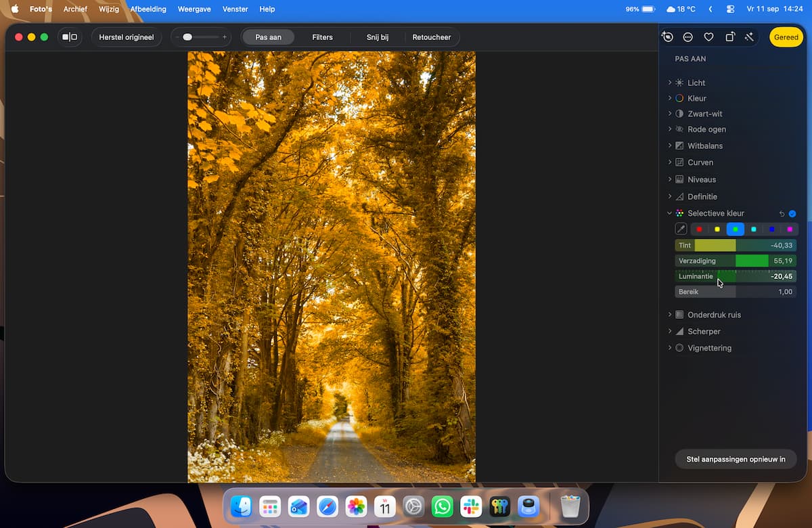The width and height of the screenshot is (812, 528).
Task: Click the share/rotate square icon
Action: click(729, 37)
